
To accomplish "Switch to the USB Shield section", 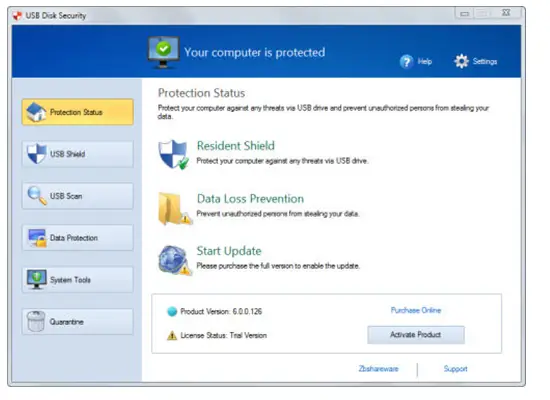I will (x=78, y=154).
